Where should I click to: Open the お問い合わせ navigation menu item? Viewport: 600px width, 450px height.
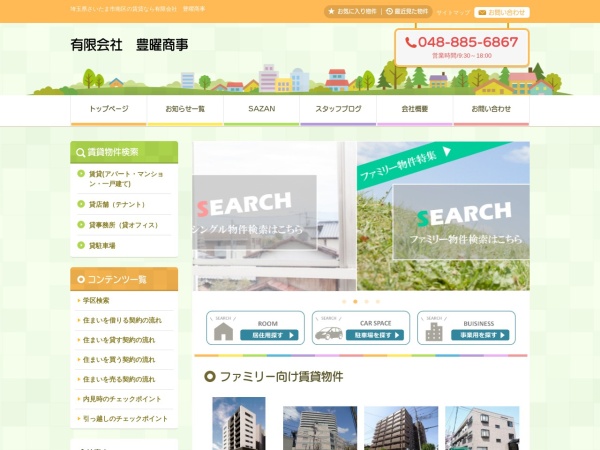tap(491, 109)
